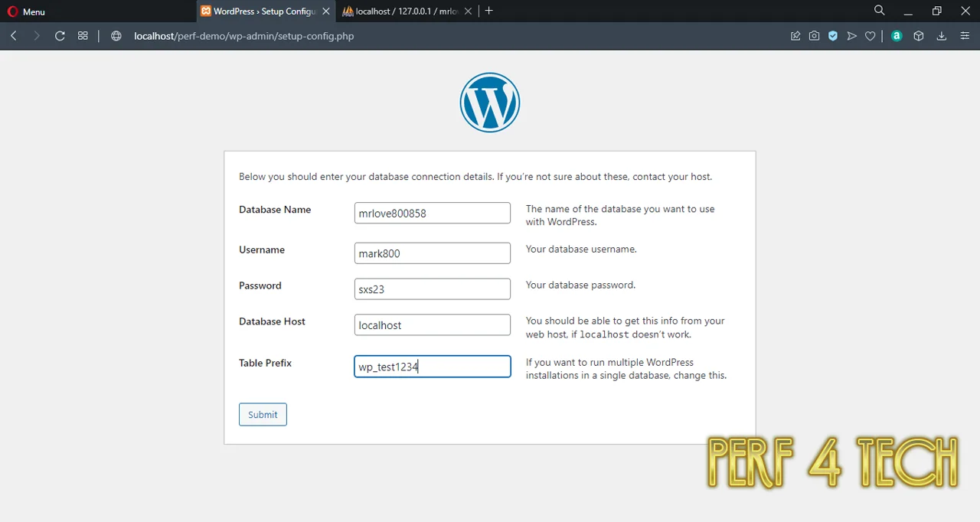The width and height of the screenshot is (980, 522).
Task: Click the Password label
Action: [x=260, y=285]
